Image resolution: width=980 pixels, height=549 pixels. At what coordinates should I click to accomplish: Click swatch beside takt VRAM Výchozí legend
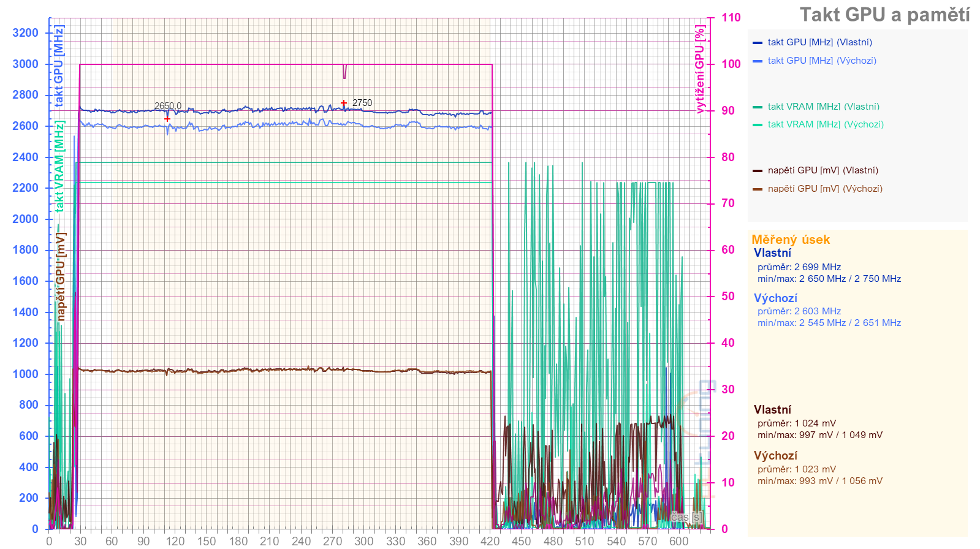(x=758, y=125)
